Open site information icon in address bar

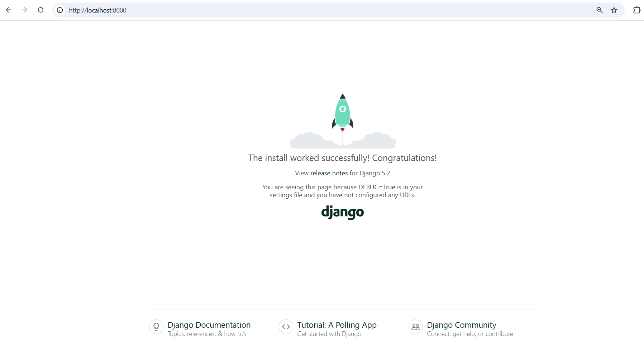60,10
